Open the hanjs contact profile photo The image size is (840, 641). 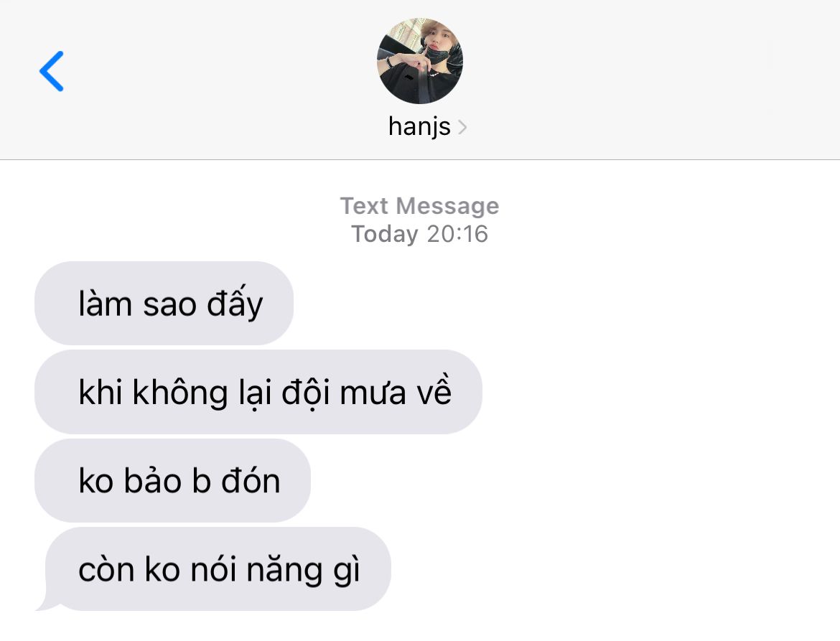[x=419, y=60]
